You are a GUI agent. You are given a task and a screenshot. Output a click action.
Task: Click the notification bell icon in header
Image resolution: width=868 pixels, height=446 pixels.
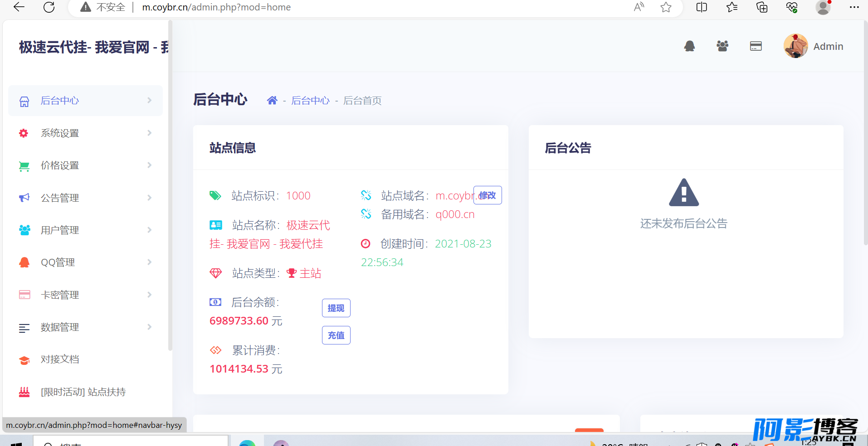[689, 46]
